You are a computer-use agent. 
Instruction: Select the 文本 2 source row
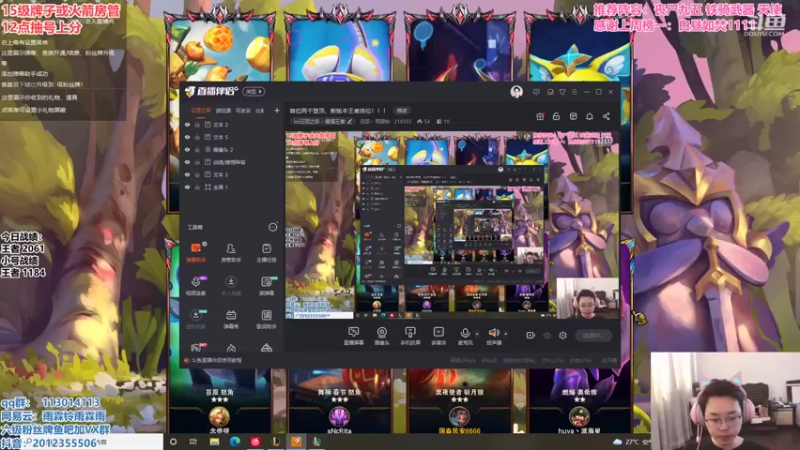(x=232, y=124)
